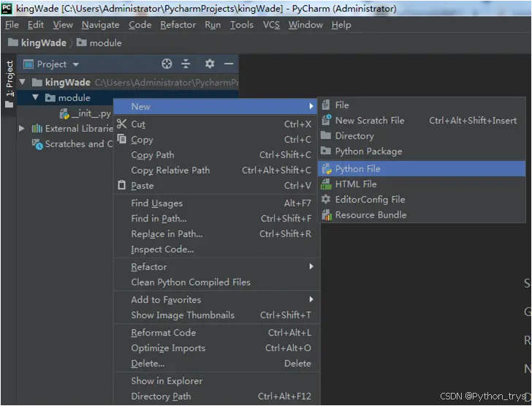Open the Tools menu
This screenshot has height=406, width=532.
pos(242,25)
